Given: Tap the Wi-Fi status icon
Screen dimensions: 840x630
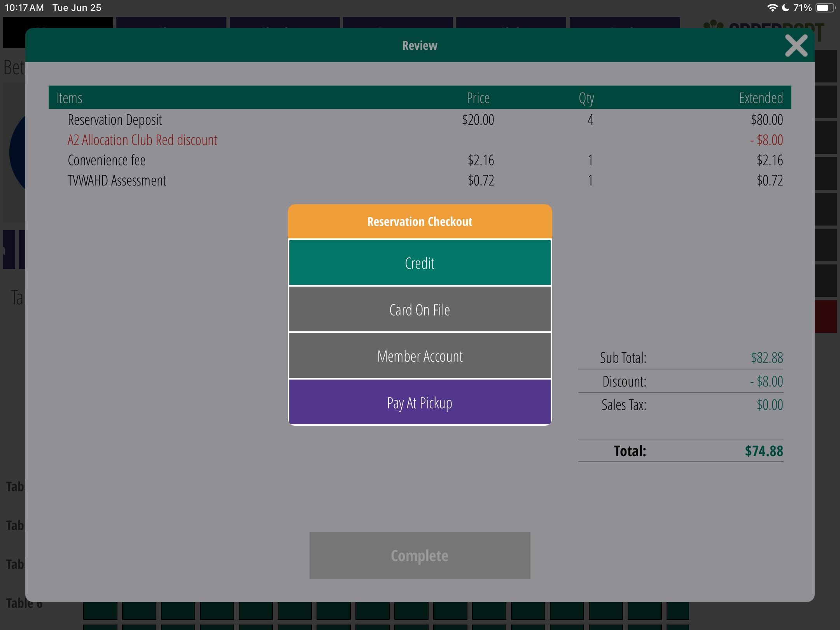Looking at the screenshot, I should [x=772, y=8].
